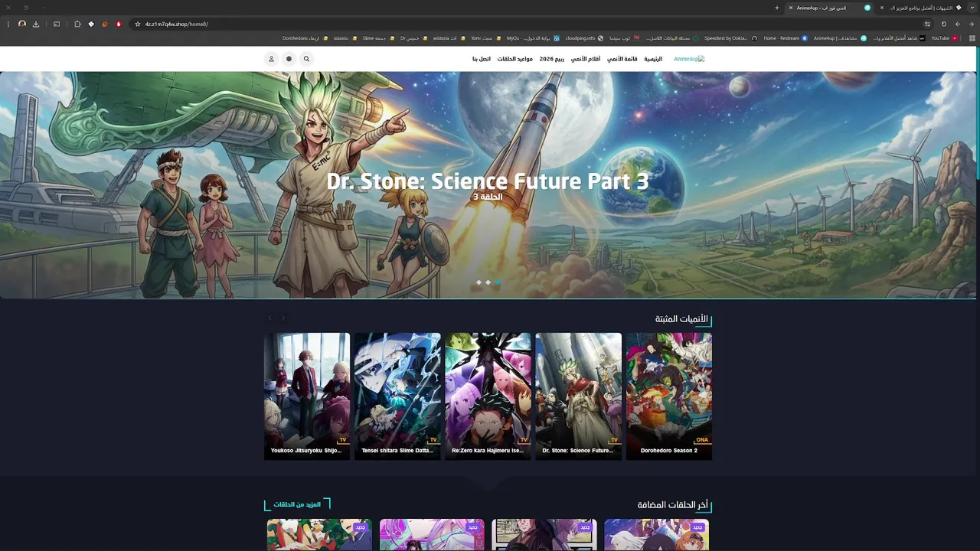Click the cast media icon
Viewport: 980px width, 551px height.
click(x=57, y=24)
